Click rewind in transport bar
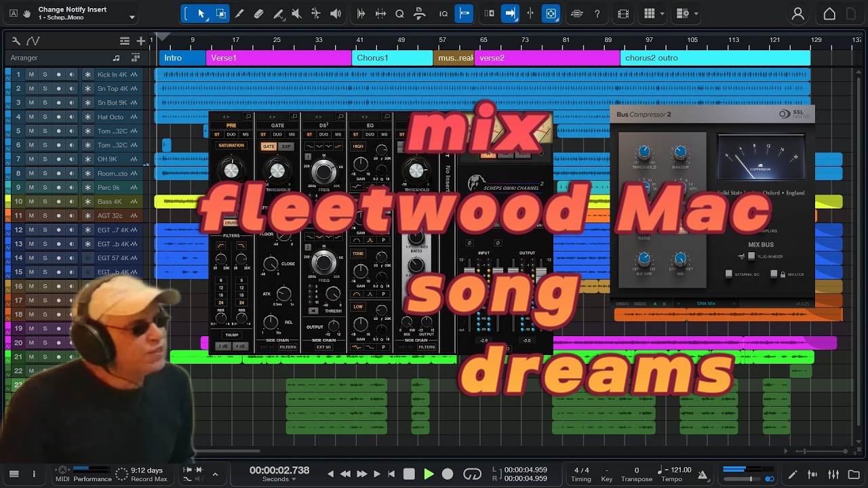This screenshot has height=488, width=868. (346, 474)
